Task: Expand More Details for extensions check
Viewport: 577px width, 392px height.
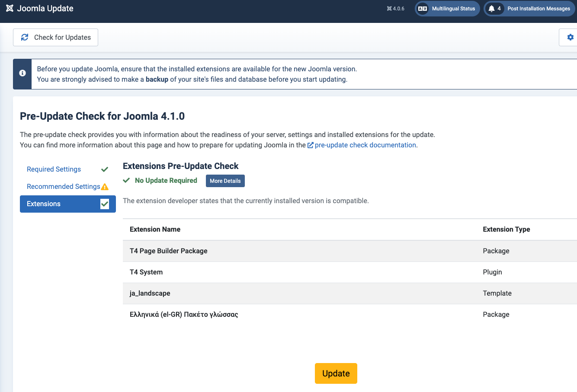Action: [x=225, y=181]
